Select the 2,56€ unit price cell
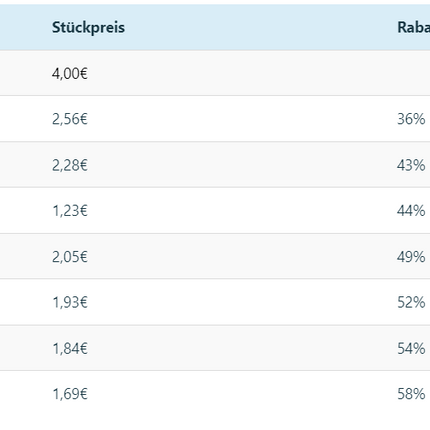This screenshot has height=430, width=430. tap(70, 119)
